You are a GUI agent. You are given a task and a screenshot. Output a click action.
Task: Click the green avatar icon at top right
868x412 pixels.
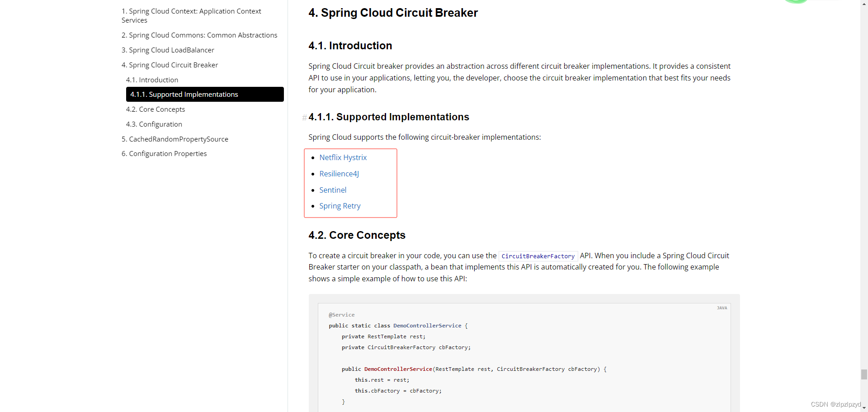pos(797,2)
